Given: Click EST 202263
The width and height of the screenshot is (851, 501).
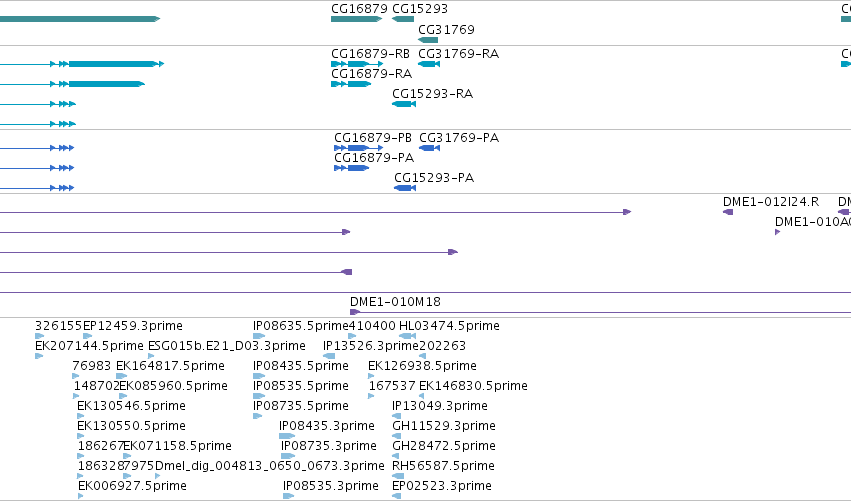Looking at the screenshot, I should 422,356.
